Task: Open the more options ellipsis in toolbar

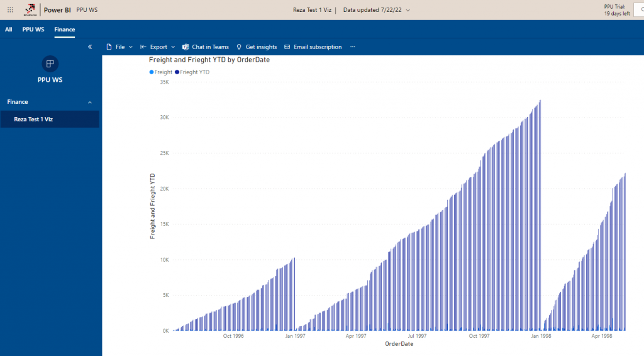Action: (352, 47)
